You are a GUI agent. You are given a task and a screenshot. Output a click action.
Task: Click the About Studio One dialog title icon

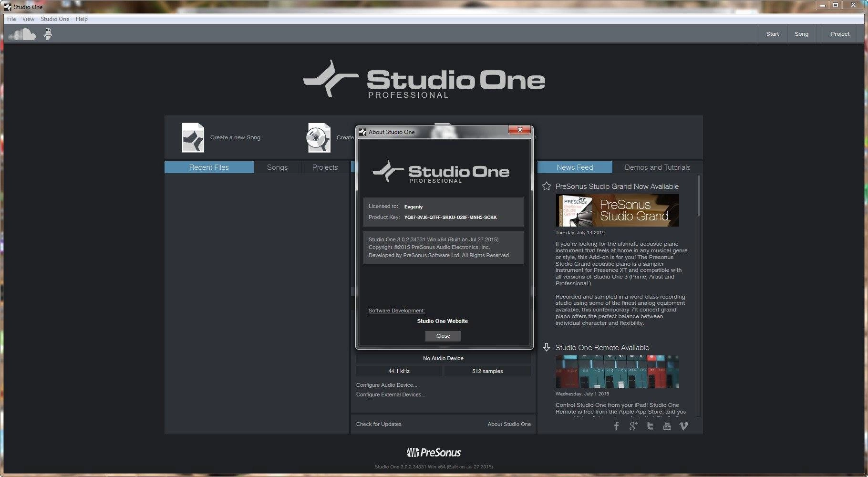point(362,132)
